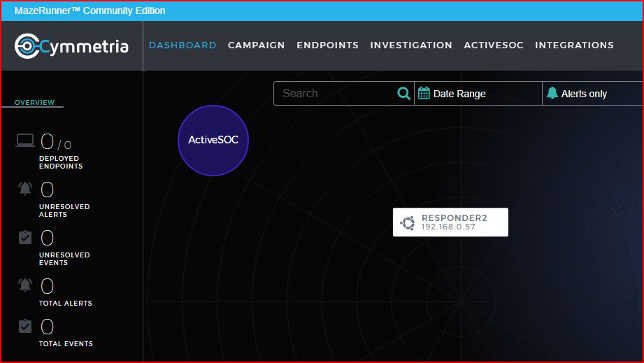Toggle the Alerts only filter
The width and height of the screenshot is (644, 363).
(x=592, y=94)
